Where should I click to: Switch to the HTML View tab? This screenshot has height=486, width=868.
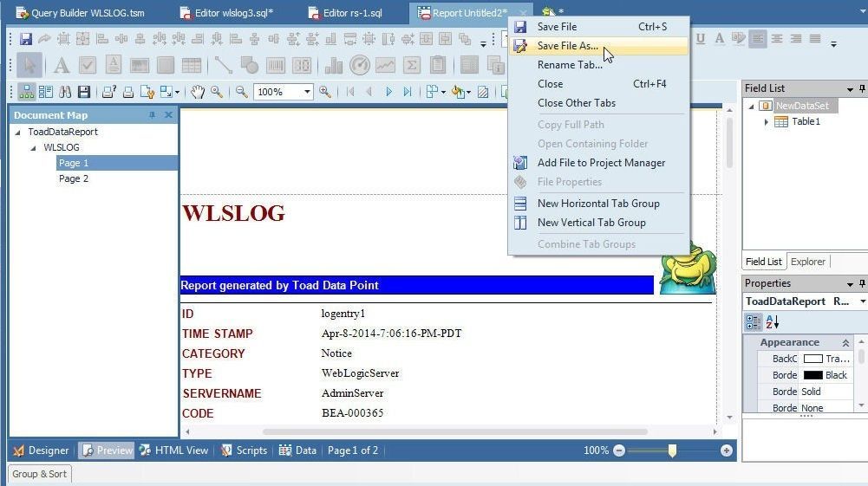173,450
